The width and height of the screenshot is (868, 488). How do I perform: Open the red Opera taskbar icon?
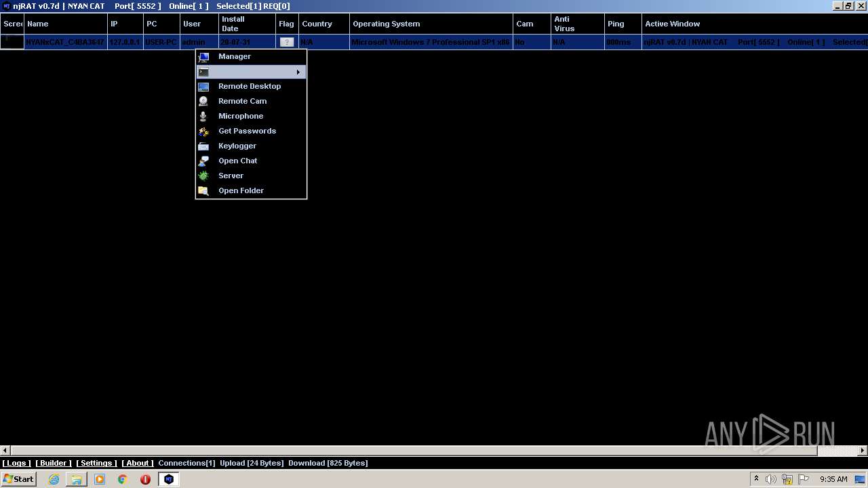(x=145, y=479)
